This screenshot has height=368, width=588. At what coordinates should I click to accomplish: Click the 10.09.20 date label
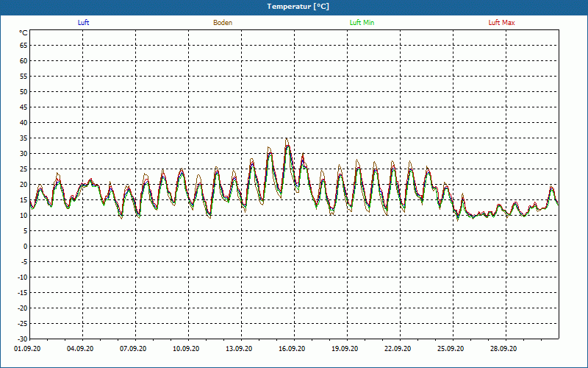pos(186,349)
